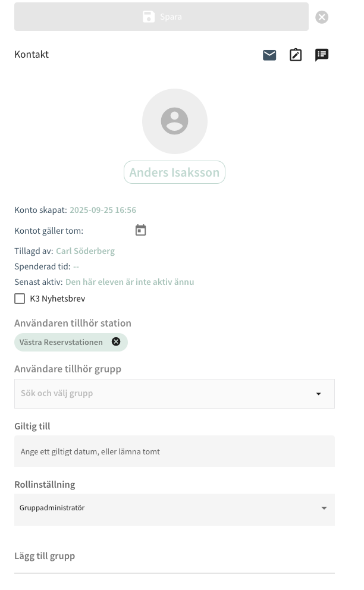Open the calendar icon for Kontot gäller tom

tap(140, 230)
